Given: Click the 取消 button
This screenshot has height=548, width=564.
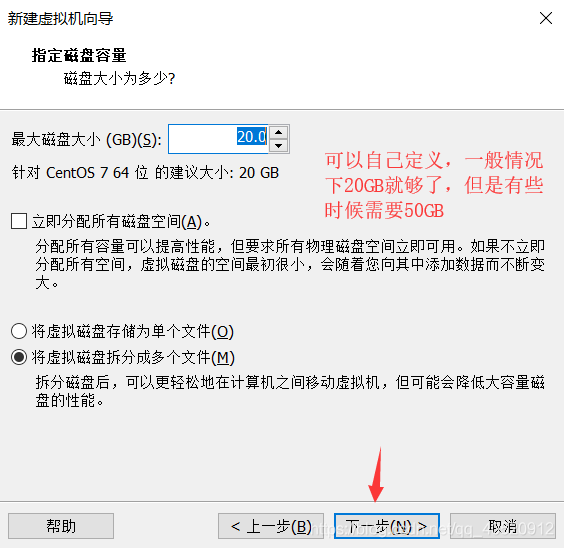Looking at the screenshot, I should 503,526.
